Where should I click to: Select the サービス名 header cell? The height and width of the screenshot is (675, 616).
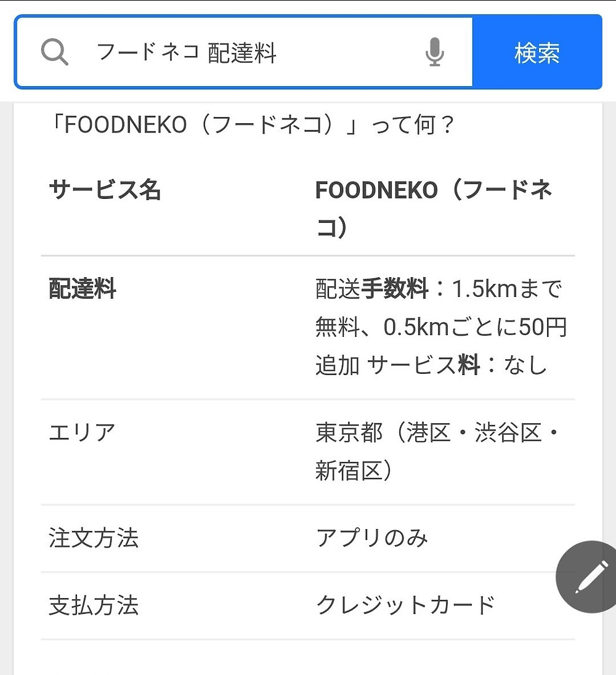coord(105,190)
